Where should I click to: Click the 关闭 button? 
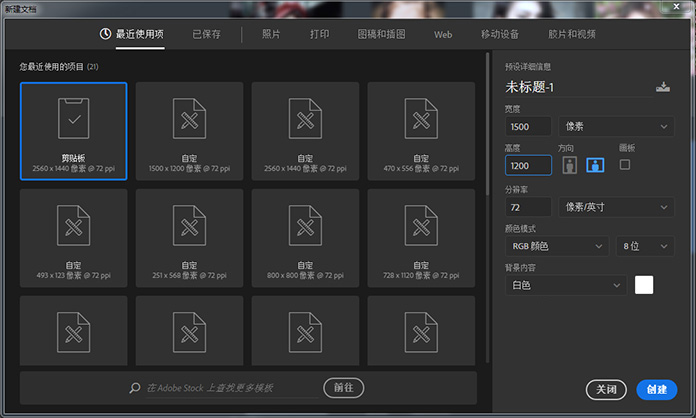[x=606, y=390]
